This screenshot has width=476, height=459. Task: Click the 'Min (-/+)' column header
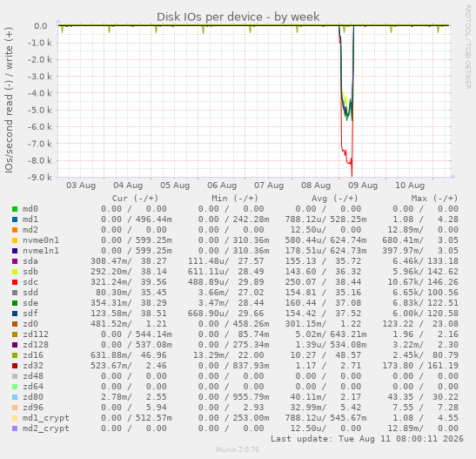[x=235, y=199]
